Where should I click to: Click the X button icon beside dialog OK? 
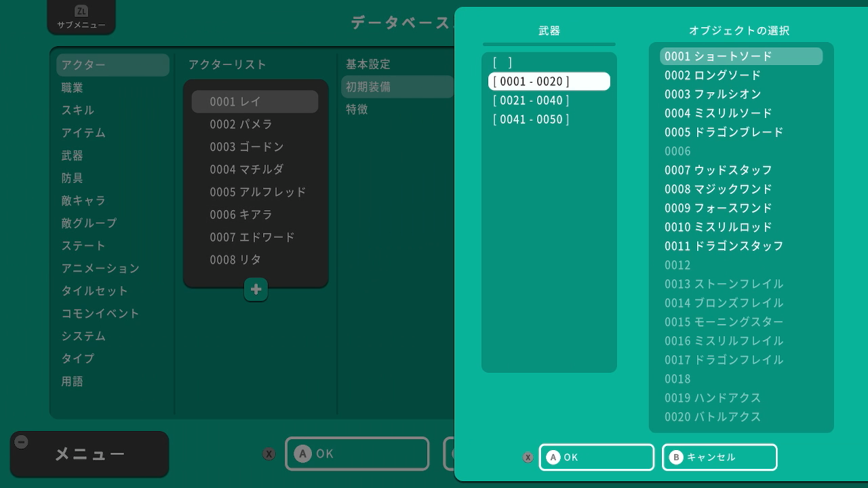(528, 457)
